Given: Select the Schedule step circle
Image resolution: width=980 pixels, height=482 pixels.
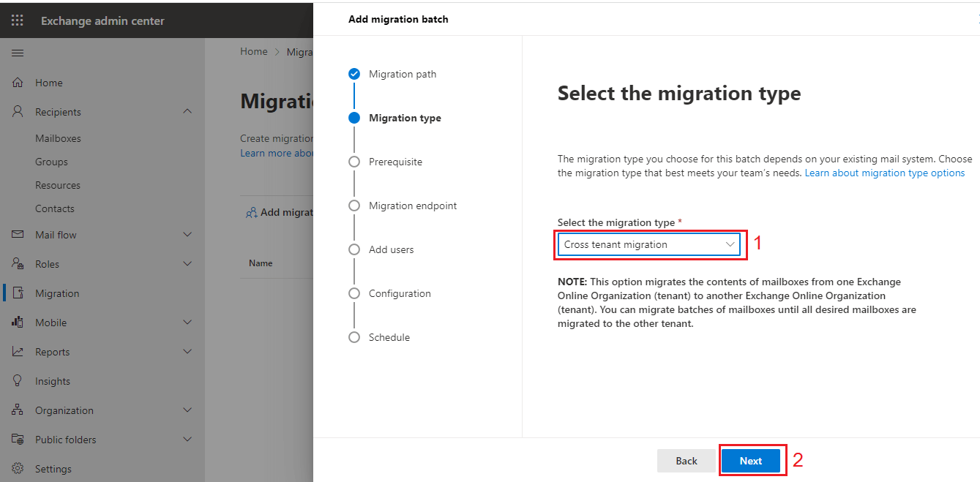Looking at the screenshot, I should coord(354,337).
